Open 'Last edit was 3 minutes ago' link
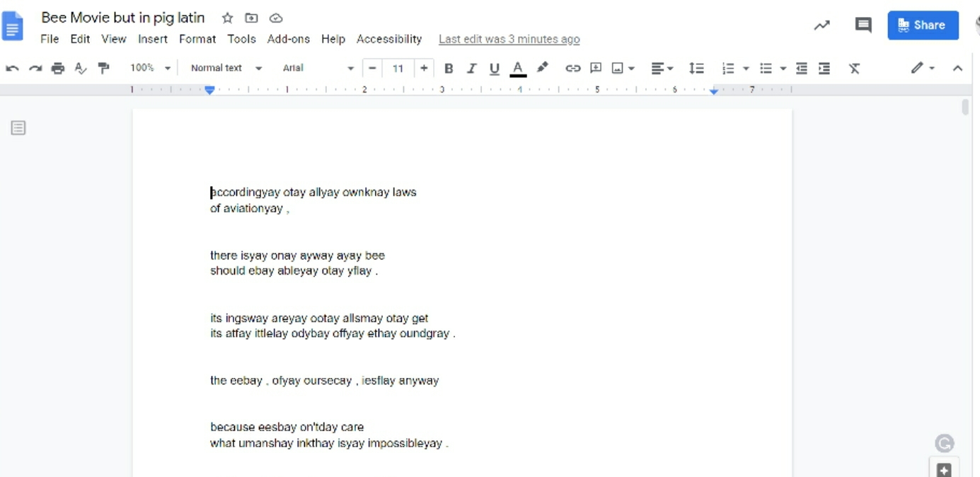The height and width of the screenshot is (477, 980). click(x=509, y=39)
